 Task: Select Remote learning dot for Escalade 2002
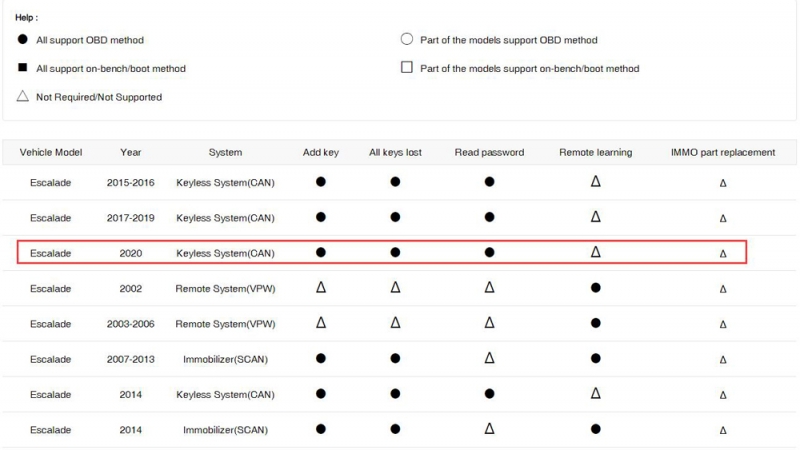click(x=595, y=288)
